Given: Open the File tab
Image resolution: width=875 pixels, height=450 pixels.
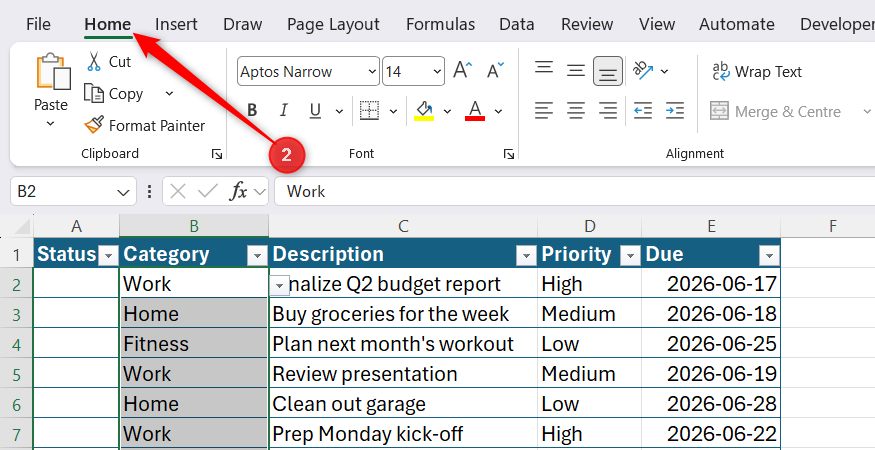Looking at the screenshot, I should [x=38, y=25].
